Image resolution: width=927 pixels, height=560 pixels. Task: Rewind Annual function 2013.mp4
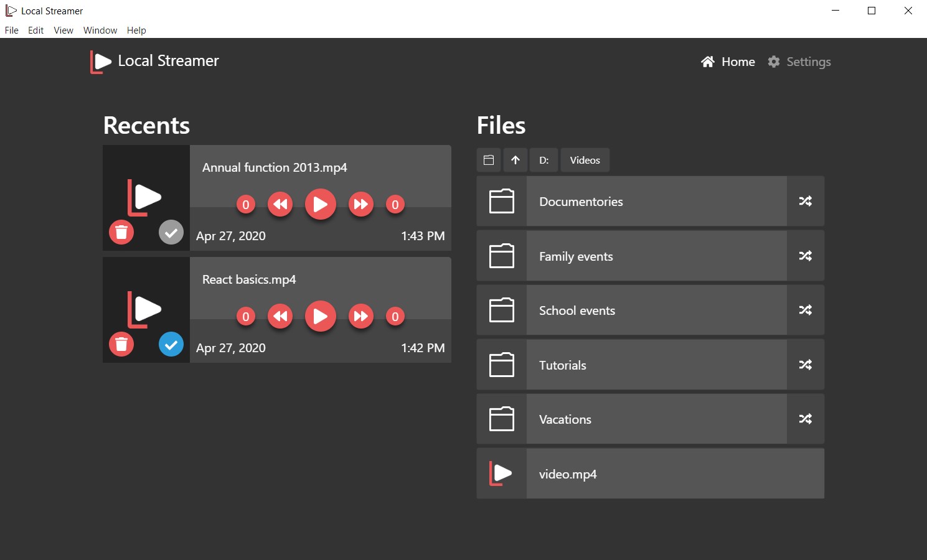tap(280, 204)
